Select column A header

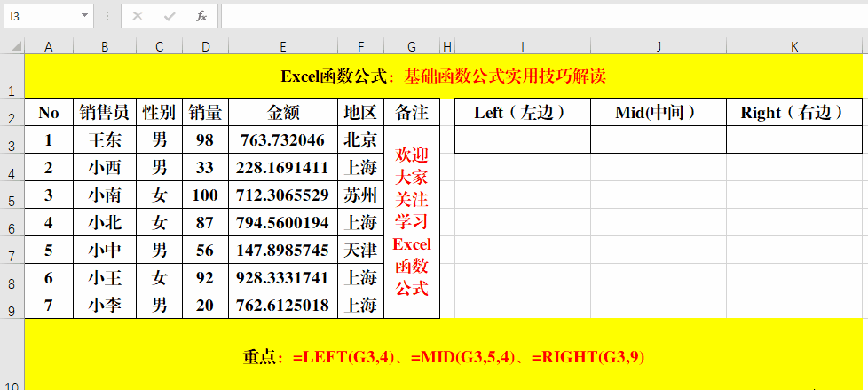(49, 47)
